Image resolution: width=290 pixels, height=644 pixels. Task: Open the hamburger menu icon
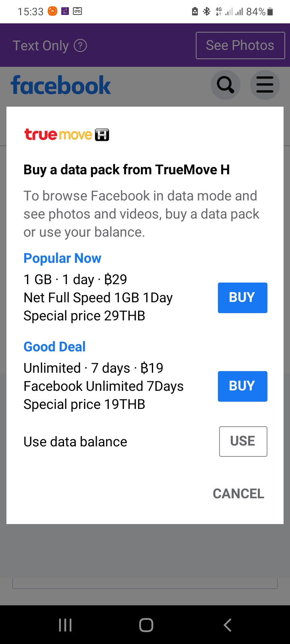tap(265, 85)
